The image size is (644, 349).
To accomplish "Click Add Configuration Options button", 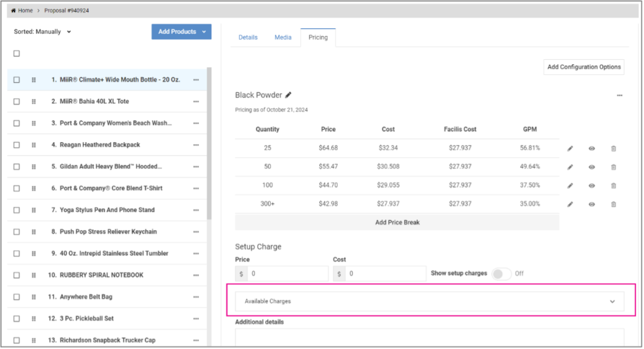I will [x=584, y=67].
